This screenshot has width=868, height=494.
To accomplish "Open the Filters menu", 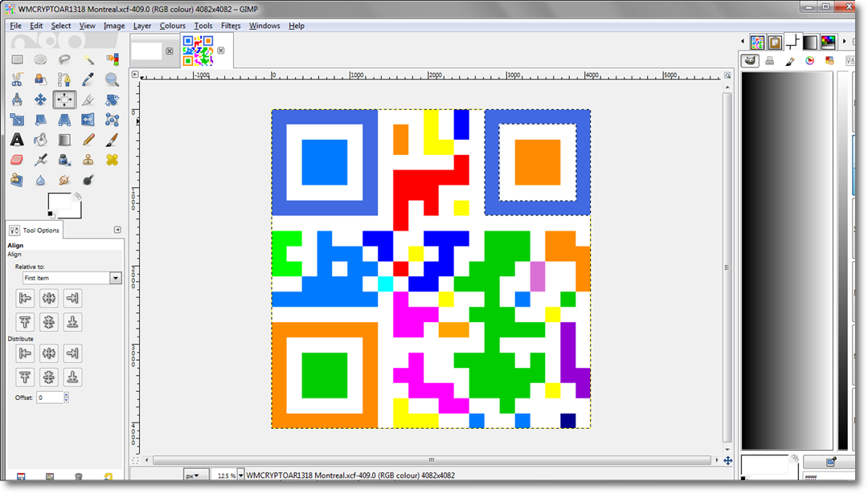I will click(x=231, y=26).
